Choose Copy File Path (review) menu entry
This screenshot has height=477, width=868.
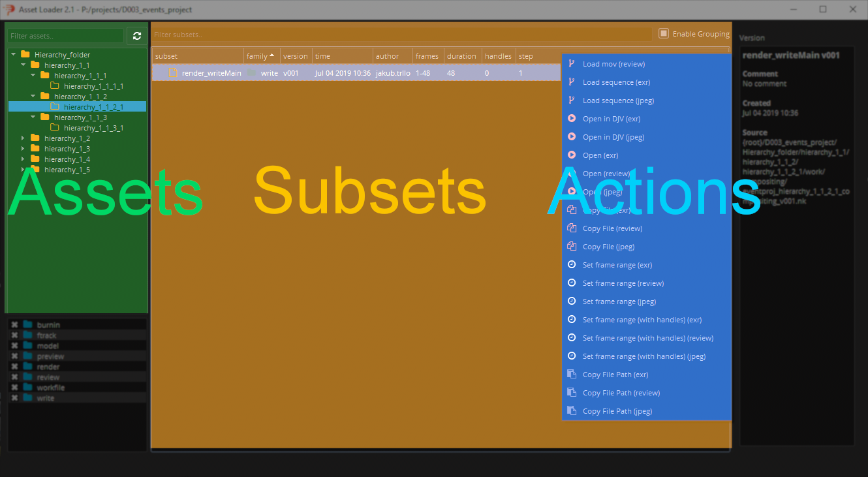coord(646,393)
